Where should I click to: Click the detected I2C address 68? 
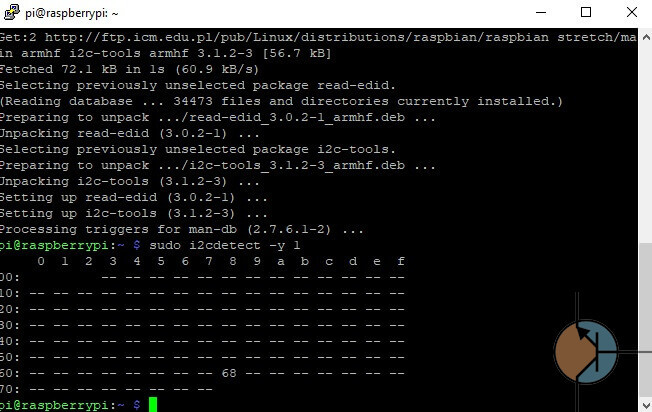(229, 373)
